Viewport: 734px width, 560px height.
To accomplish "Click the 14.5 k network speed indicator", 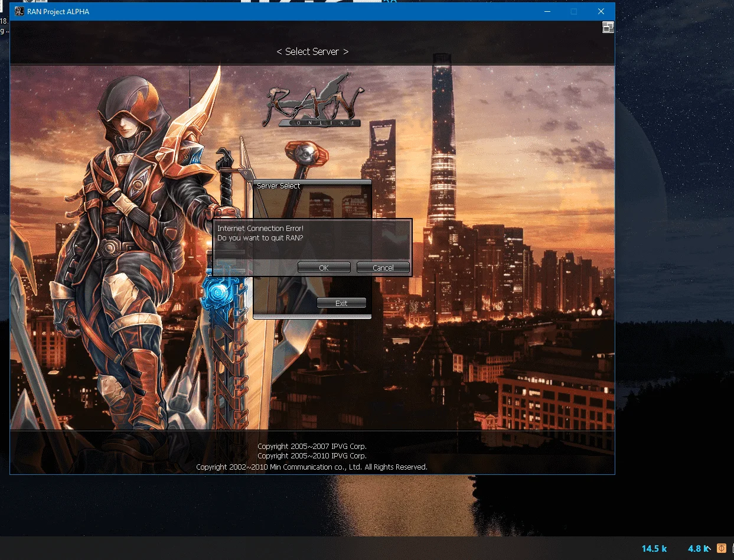I will 654,549.
